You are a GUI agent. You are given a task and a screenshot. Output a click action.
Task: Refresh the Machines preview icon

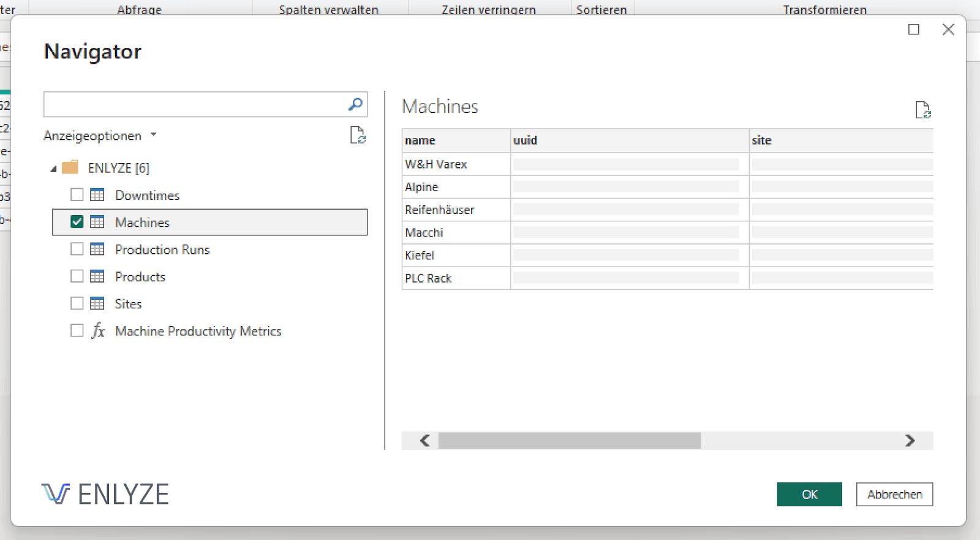click(923, 110)
